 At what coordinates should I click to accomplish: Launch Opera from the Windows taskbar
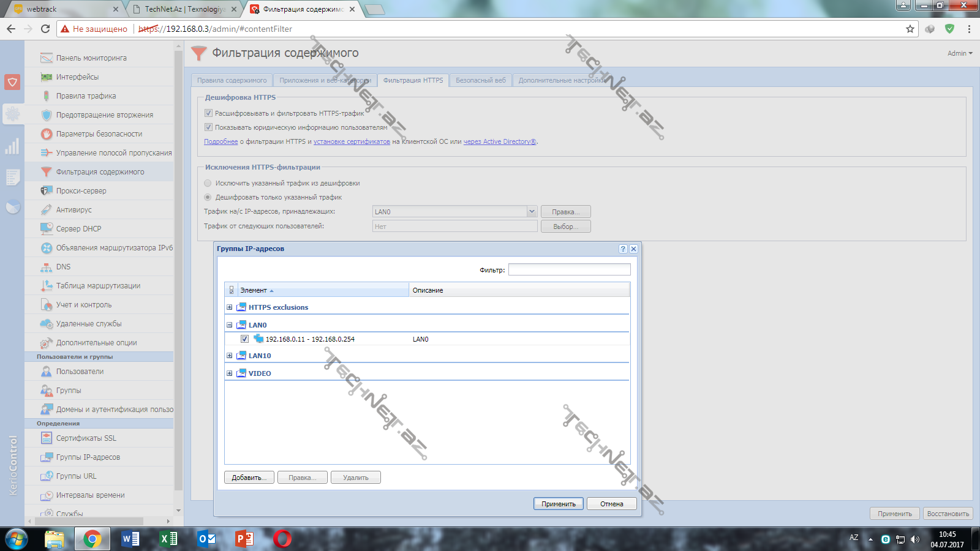click(x=282, y=539)
